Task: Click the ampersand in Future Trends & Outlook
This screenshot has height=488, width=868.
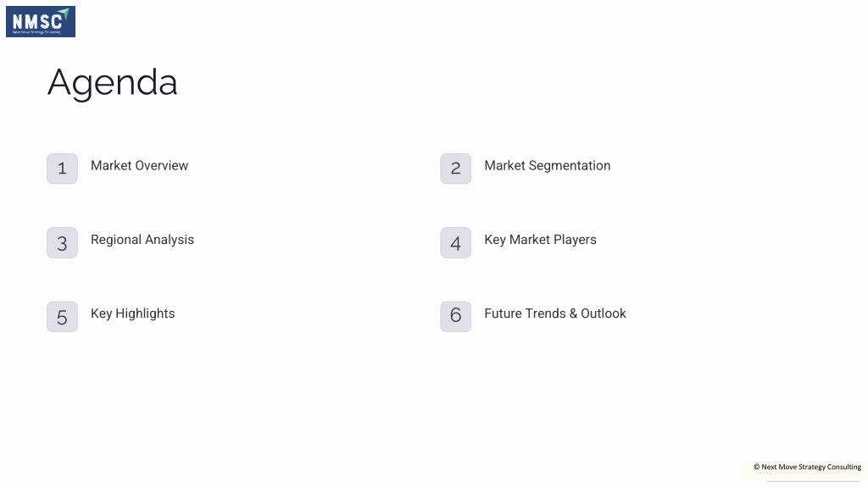Action: point(573,313)
